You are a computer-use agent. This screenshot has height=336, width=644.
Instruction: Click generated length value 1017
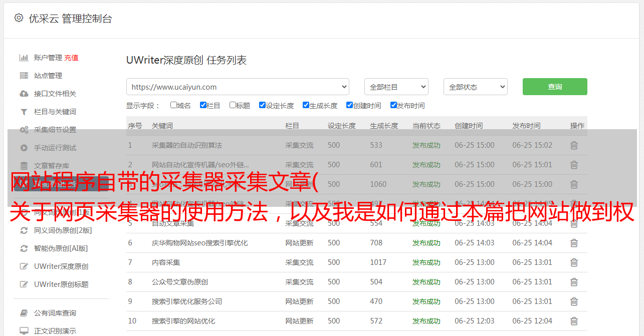coord(378,262)
